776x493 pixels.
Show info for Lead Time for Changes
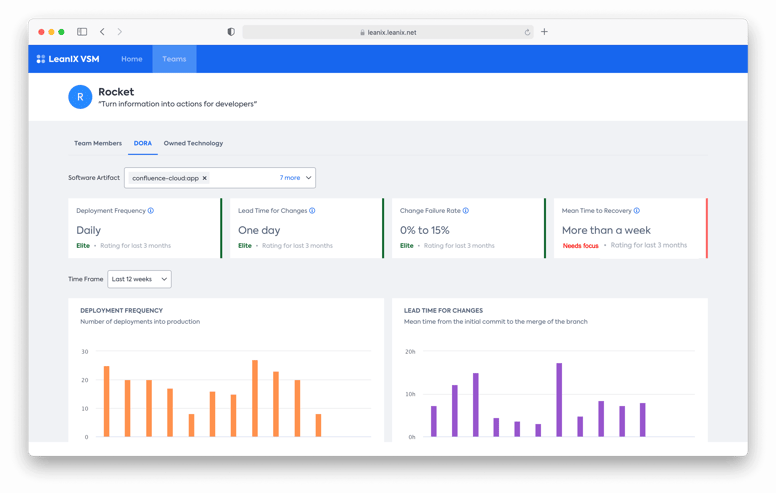[312, 210]
